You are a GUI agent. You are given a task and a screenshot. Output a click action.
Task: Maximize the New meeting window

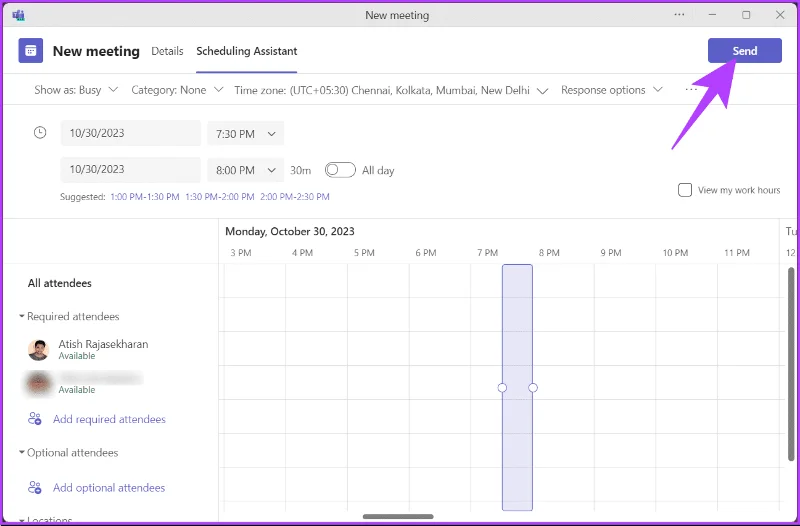click(x=746, y=15)
